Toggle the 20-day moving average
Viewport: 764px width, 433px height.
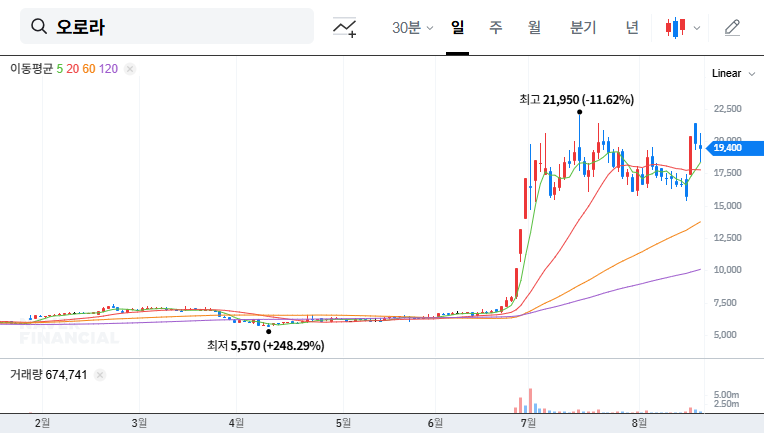(x=73, y=69)
